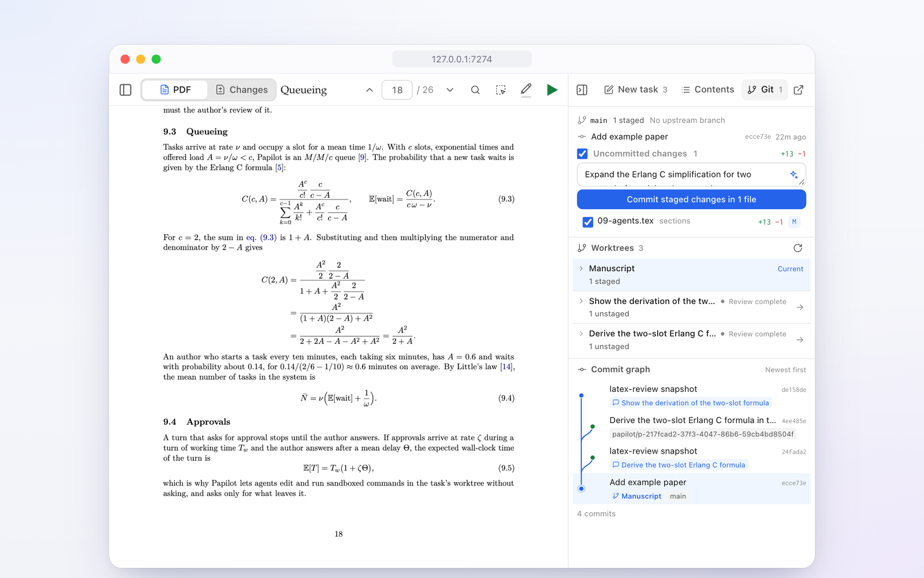
Task: Activate the region selection tool icon
Action: click(x=501, y=90)
